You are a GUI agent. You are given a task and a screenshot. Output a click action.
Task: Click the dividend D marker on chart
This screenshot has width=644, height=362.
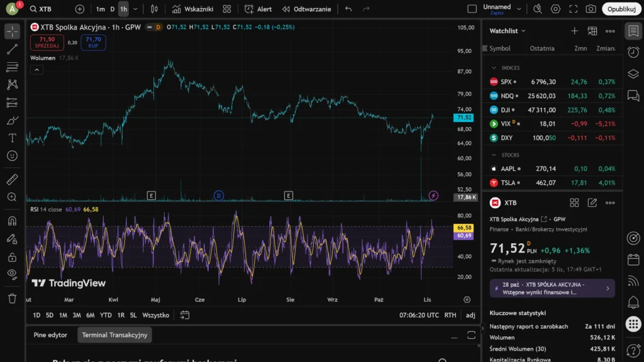[219, 195]
